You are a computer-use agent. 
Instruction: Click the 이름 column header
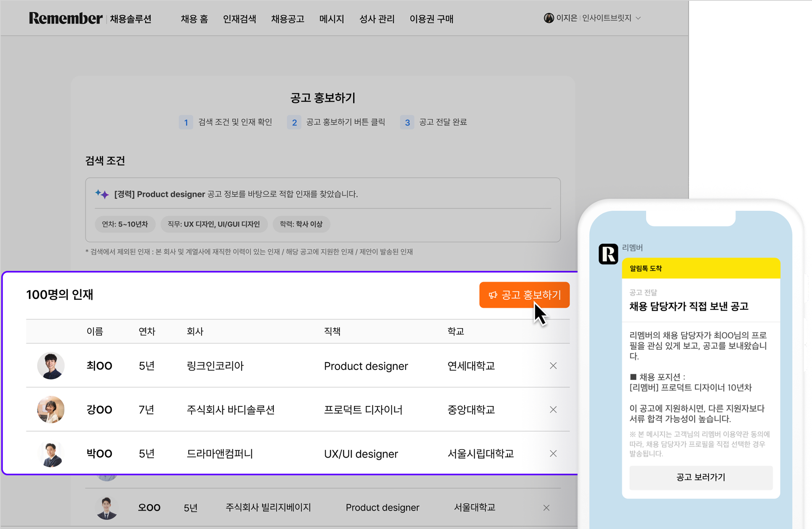(x=95, y=331)
